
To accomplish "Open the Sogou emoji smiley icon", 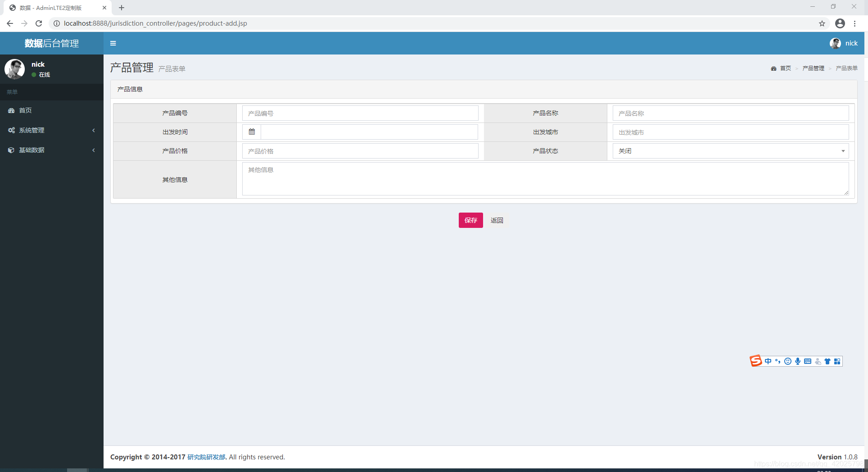I will click(787, 361).
